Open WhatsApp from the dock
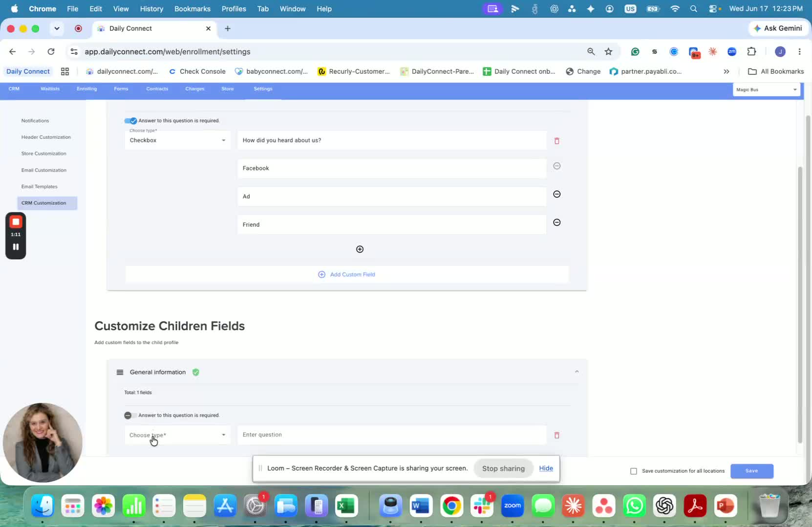 [x=634, y=505]
